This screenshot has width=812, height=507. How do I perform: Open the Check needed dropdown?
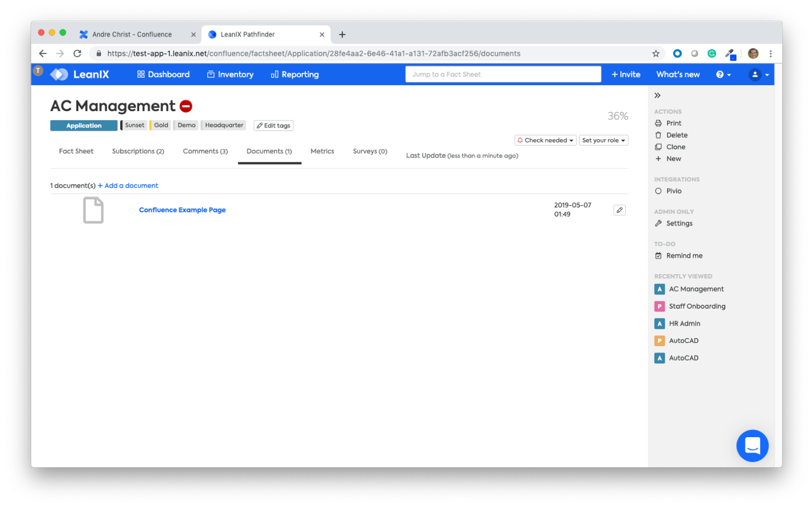coord(545,140)
